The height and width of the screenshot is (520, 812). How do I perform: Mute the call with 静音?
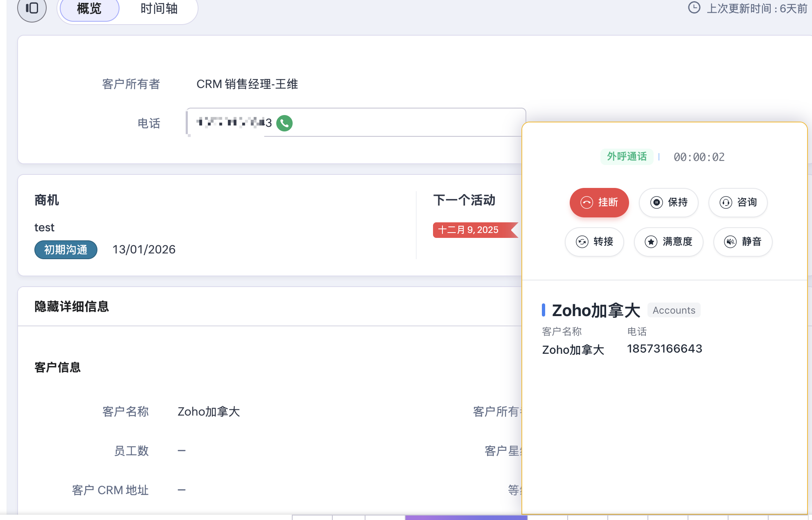pos(742,242)
